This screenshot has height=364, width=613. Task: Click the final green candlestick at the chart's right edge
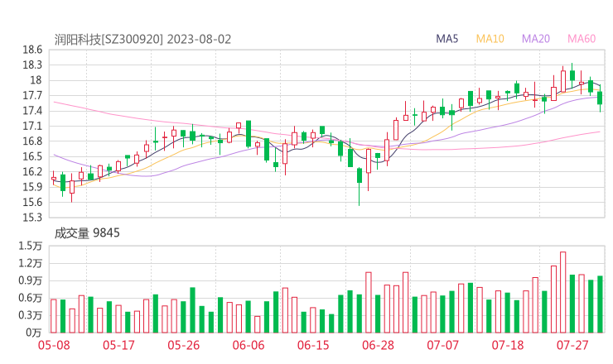click(x=600, y=98)
